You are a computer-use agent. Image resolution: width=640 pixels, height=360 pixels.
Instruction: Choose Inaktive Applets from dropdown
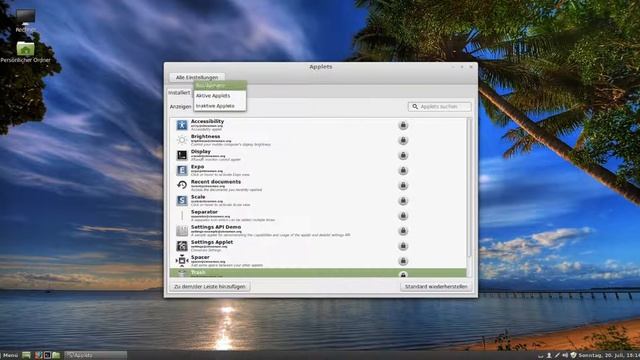220,106
